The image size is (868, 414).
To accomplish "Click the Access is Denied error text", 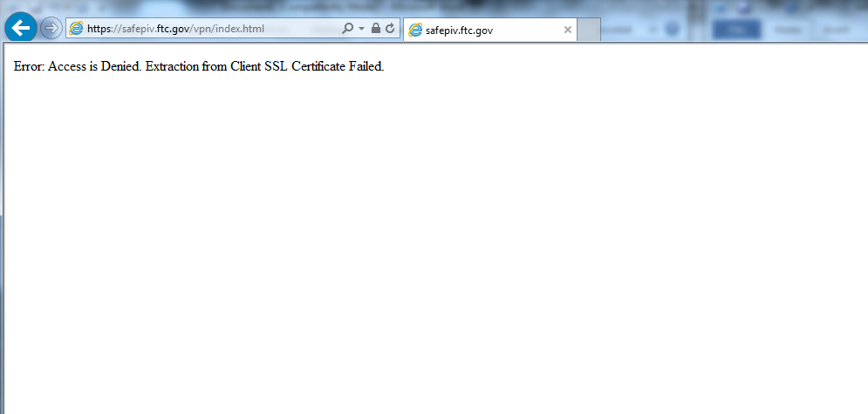I will click(x=199, y=66).
